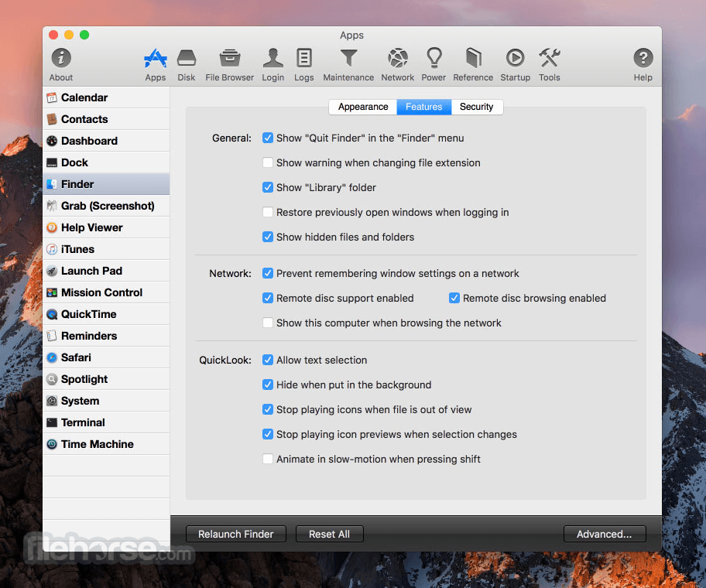Switch to the Security tab
706x588 pixels.
pos(476,107)
